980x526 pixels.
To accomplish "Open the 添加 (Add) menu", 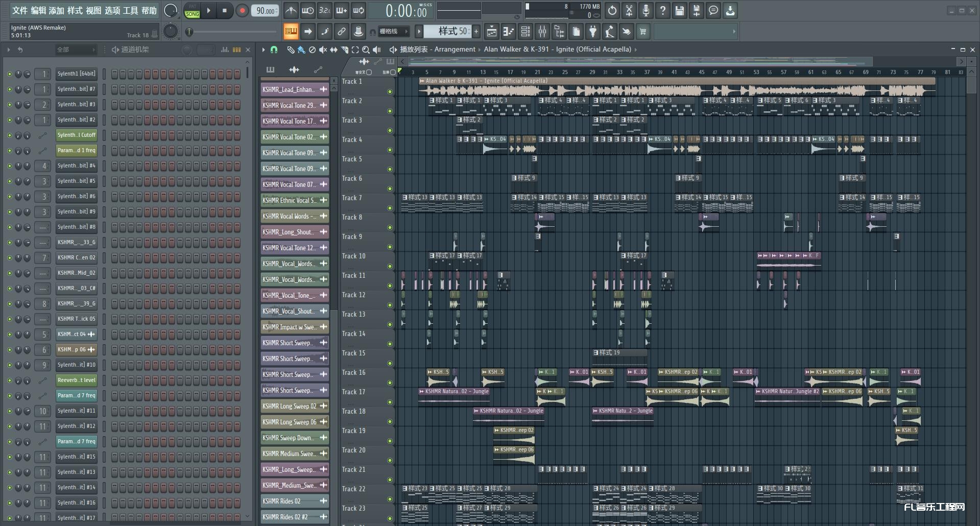I will click(57, 10).
